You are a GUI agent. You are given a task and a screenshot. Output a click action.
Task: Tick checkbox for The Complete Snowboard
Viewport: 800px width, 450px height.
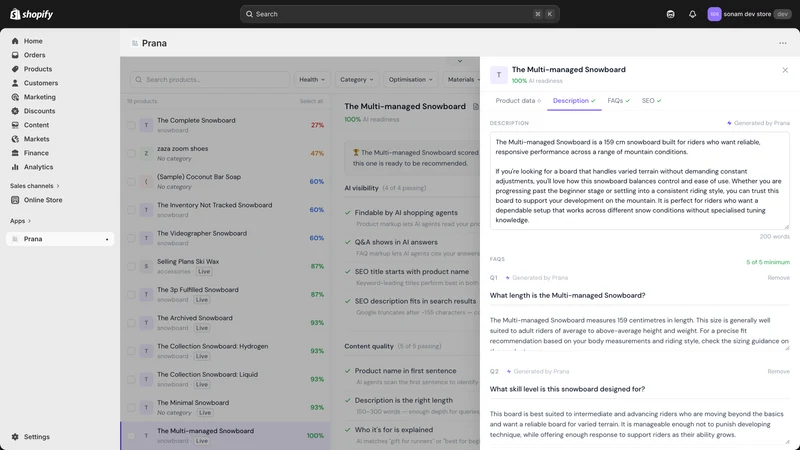click(131, 125)
